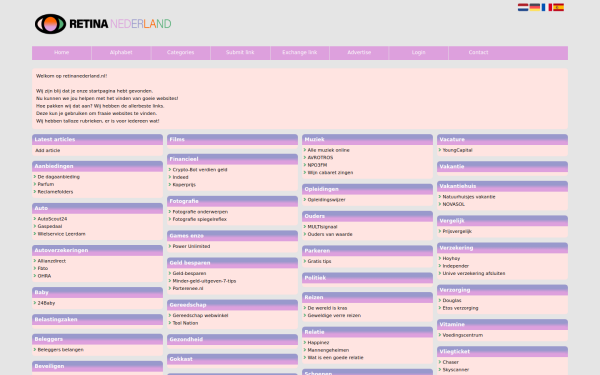Screen dimensions: 600x375
Task: Click the NPO3FM link
Action: [x=317, y=165]
